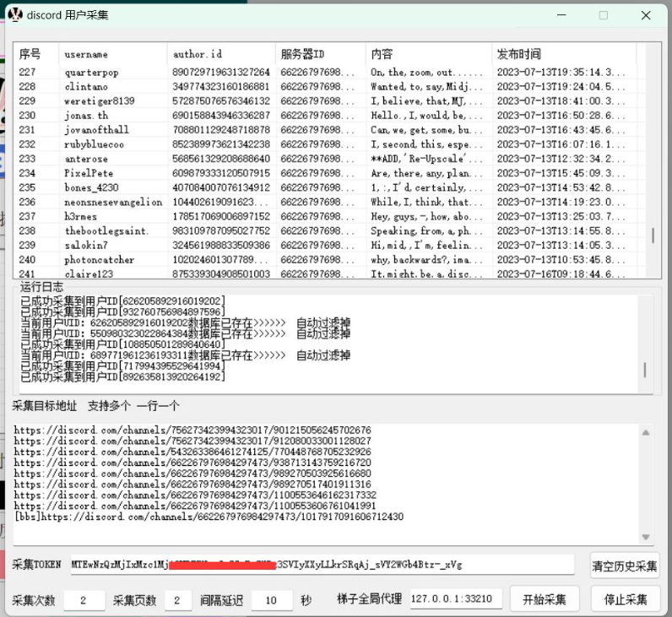Minimize the discord 用户采集 window
Image resolution: width=672 pixels, height=617 pixels.
pyautogui.click(x=562, y=15)
